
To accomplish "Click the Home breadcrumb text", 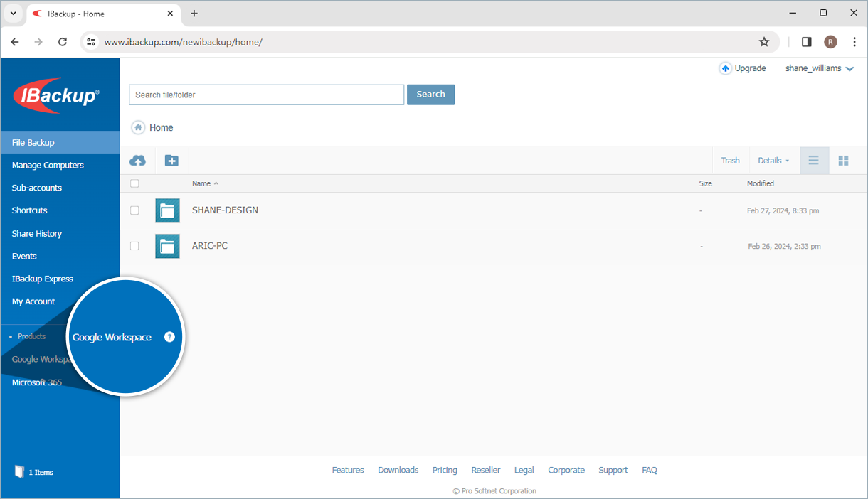I will click(x=162, y=128).
